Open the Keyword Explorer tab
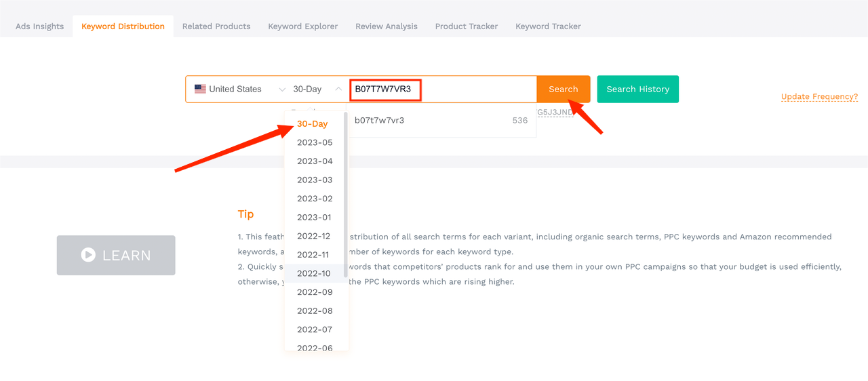 303,26
